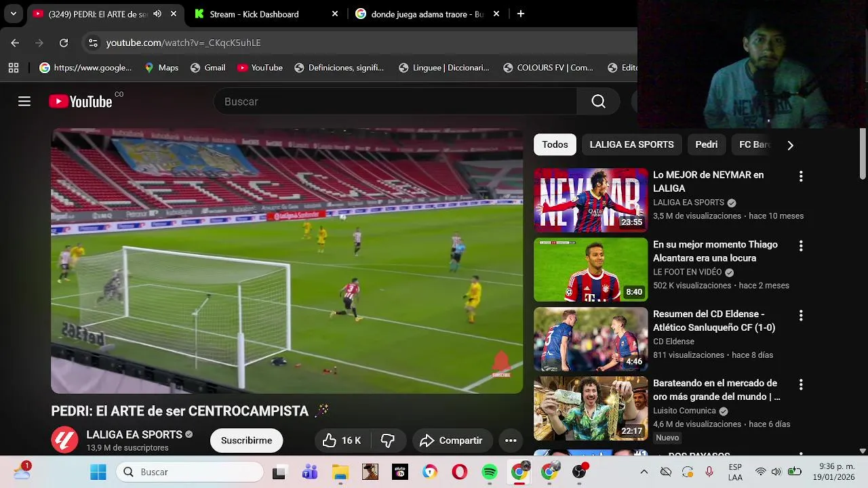Open Task View on the taskbar
This screenshot has height=488, width=868.
(x=279, y=472)
